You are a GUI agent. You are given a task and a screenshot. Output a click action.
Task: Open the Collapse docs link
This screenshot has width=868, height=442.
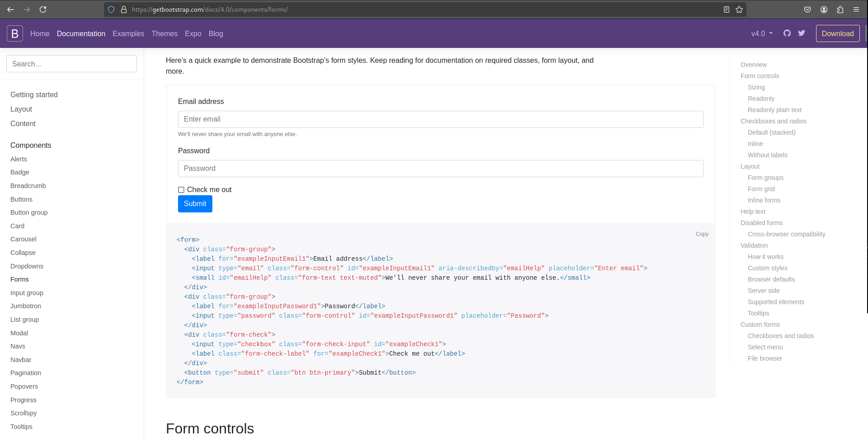(23, 253)
